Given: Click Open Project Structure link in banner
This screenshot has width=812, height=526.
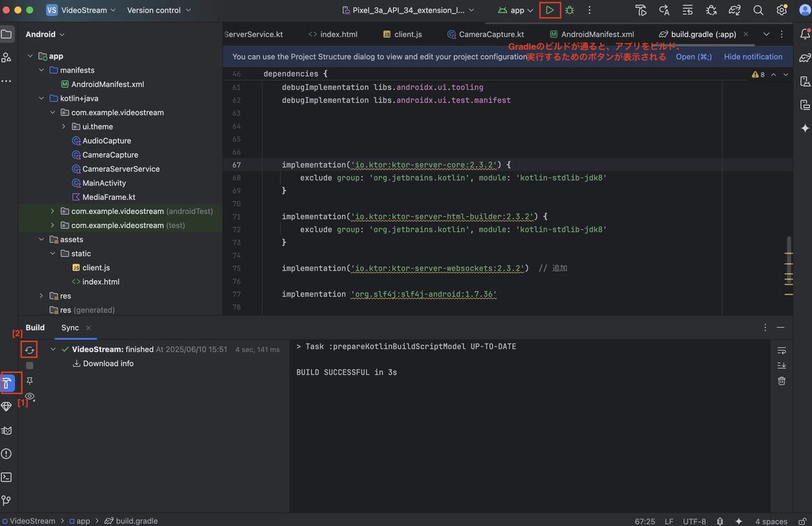Looking at the screenshot, I should pyautogui.click(x=694, y=57).
